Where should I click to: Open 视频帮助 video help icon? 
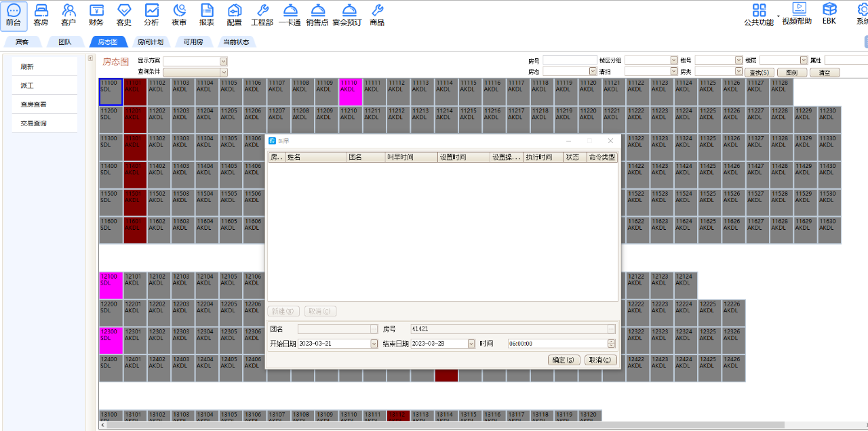(797, 14)
